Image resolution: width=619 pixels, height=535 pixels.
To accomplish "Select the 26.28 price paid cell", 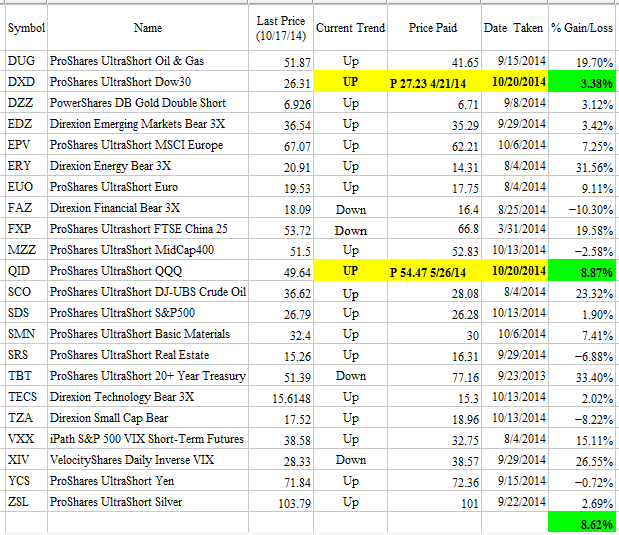I will coord(434,313).
